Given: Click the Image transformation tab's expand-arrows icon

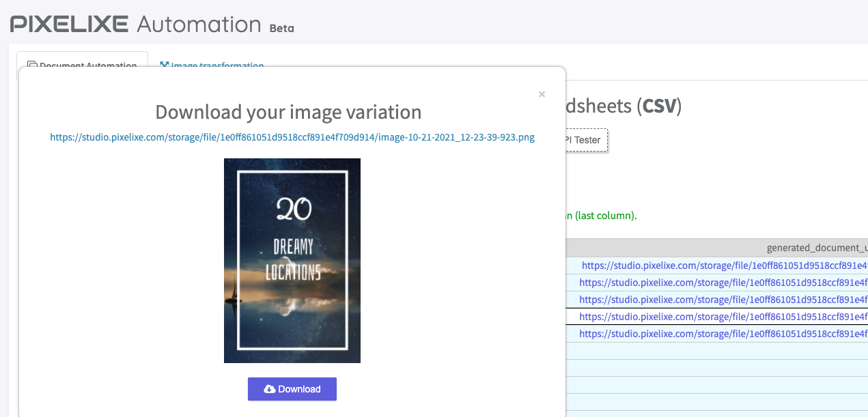Looking at the screenshot, I should [164, 66].
